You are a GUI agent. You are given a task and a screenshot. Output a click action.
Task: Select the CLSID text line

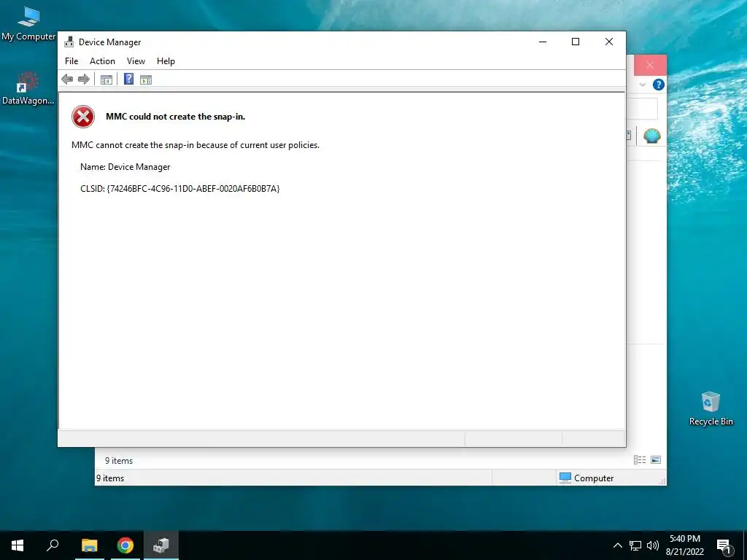click(180, 189)
